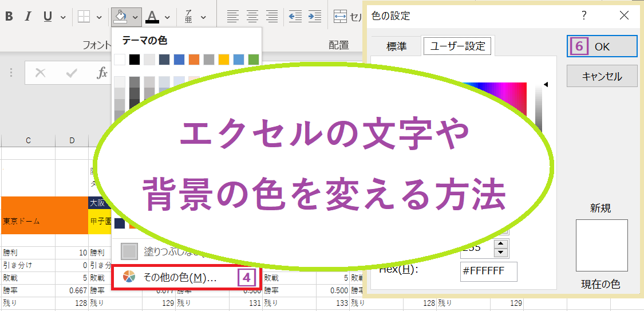Select gray theme color swatch

click(x=208, y=60)
